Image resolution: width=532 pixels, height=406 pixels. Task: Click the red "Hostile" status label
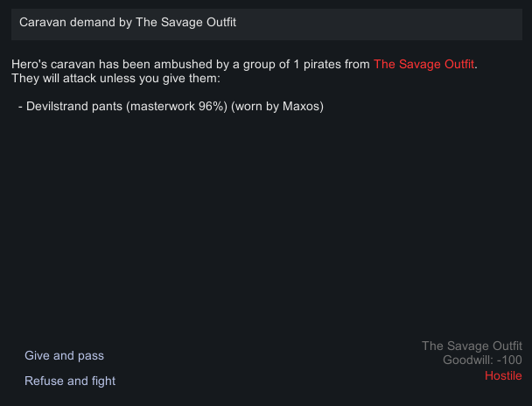click(x=503, y=375)
